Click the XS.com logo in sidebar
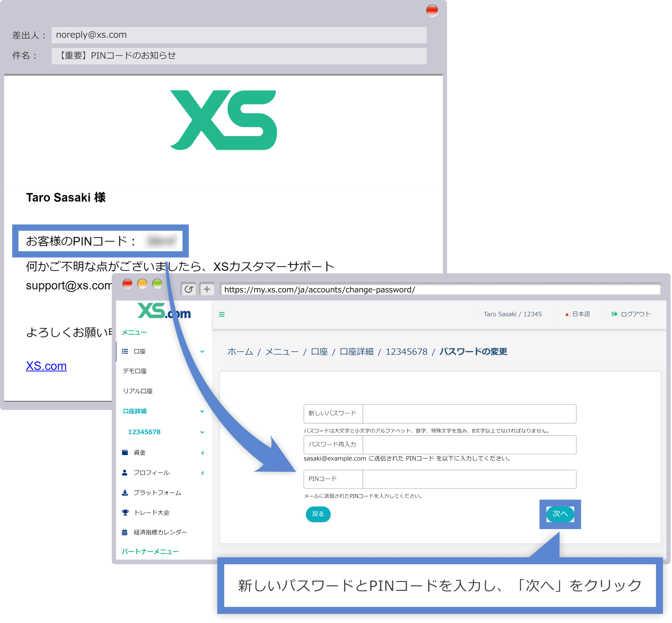This screenshot has height=623, width=672. pyautogui.click(x=164, y=311)
